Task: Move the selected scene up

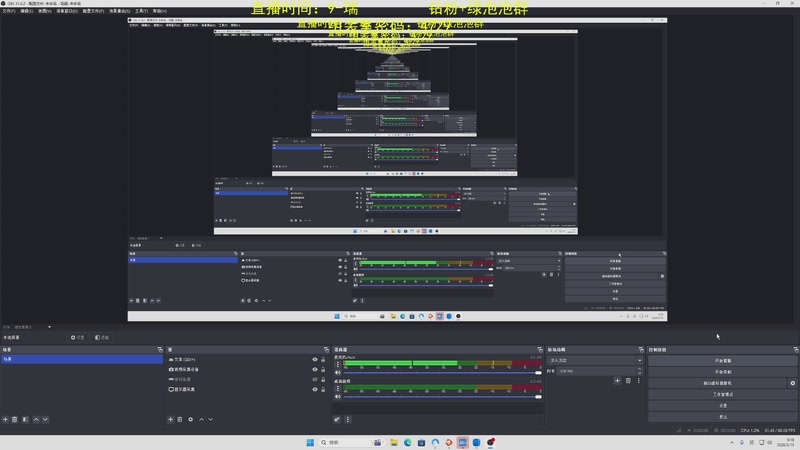Action: (36, 419)
